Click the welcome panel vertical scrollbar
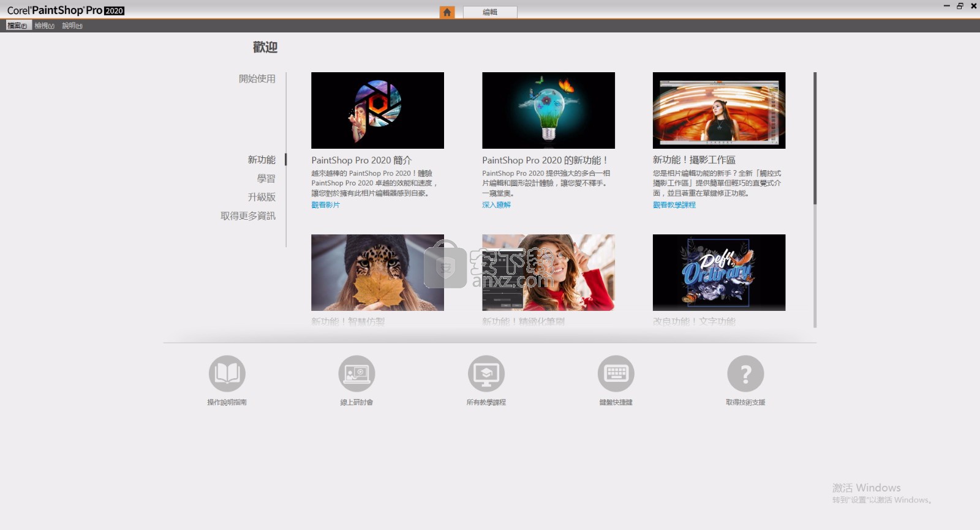Viewport: 980px width, 530px height. pos(815,200)
